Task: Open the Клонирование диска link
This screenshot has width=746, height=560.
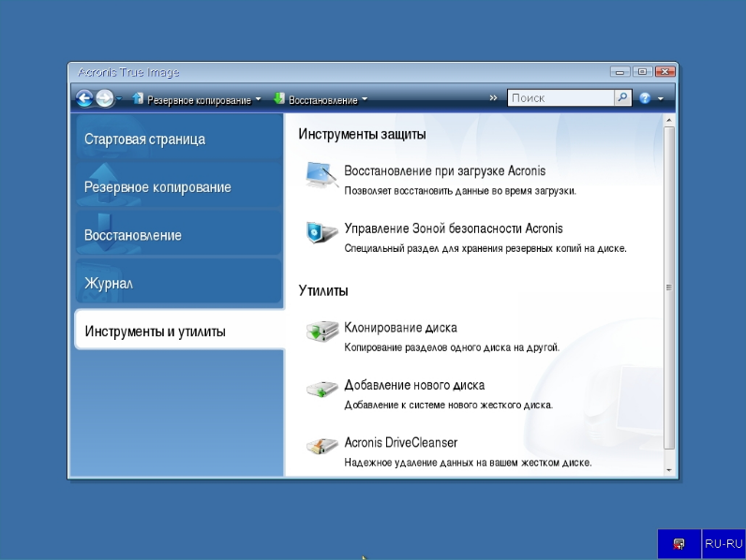Action: point(400,328)
